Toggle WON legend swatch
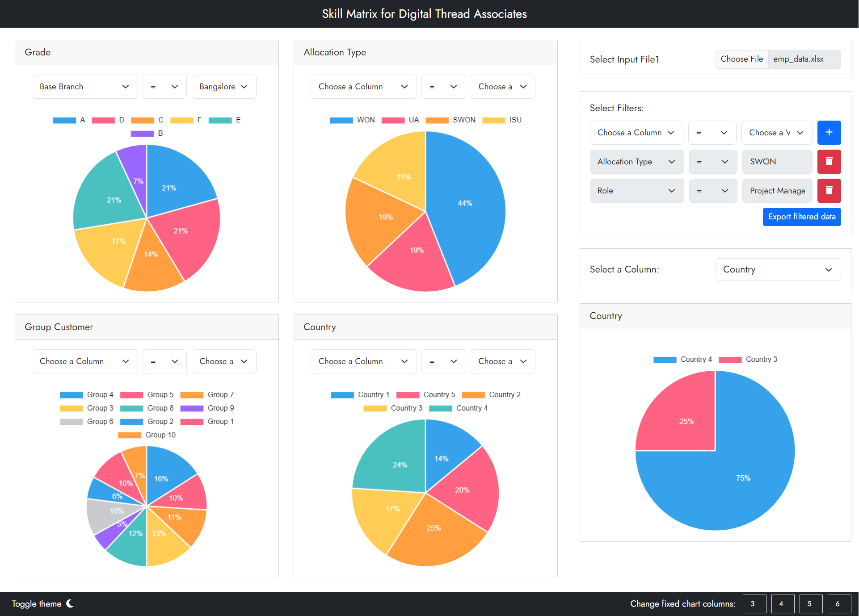 (341, 120)
